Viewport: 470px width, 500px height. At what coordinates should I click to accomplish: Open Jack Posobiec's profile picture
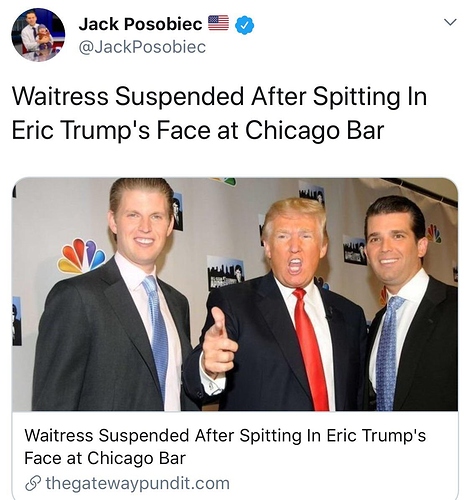tap(38, 35)
